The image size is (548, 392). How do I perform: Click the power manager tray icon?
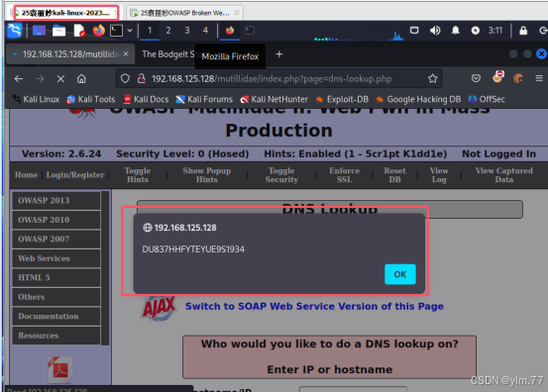click(x=476, y=31)
